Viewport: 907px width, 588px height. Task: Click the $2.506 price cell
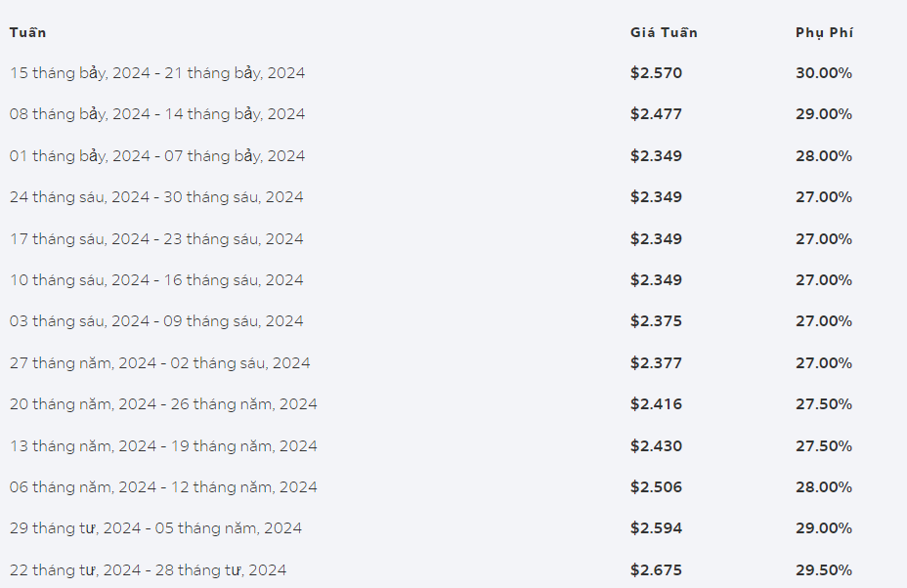657,486
